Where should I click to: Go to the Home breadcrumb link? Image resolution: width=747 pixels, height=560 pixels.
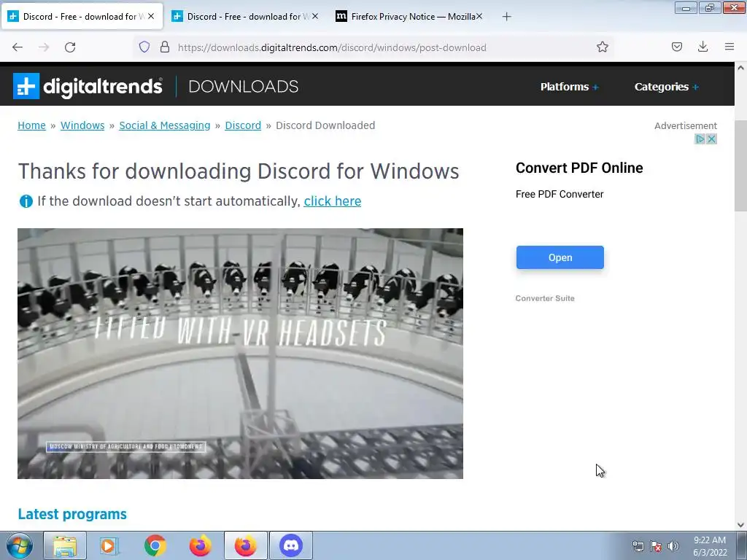pyautogui.click(x=31, y=125)
